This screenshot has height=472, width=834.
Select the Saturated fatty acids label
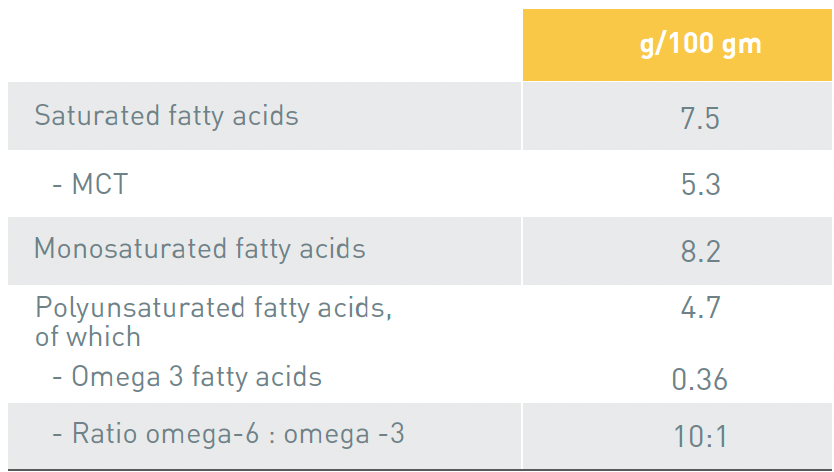tap(166, 116)
